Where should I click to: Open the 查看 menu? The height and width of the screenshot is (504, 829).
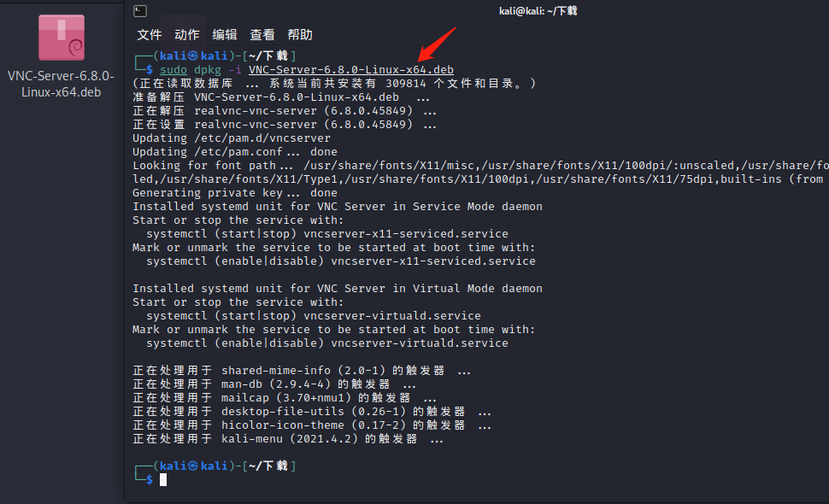click(x=262, y=35)
